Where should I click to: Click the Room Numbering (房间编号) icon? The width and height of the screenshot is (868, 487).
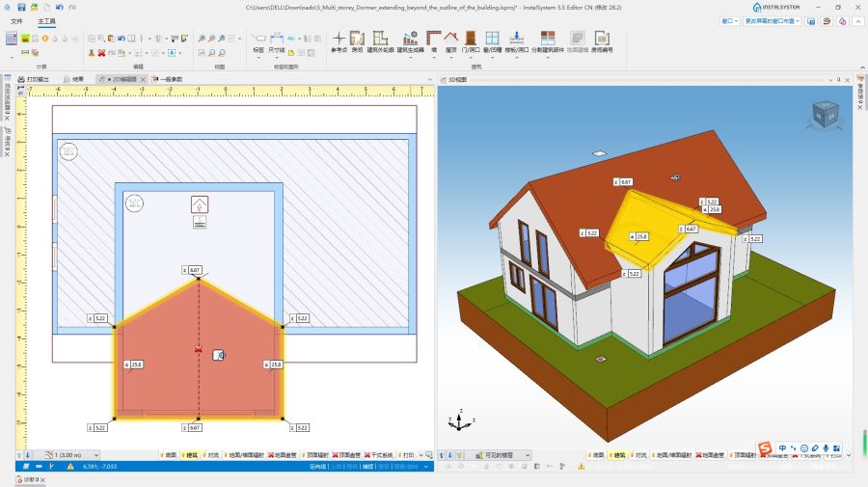tap(602, 40)
